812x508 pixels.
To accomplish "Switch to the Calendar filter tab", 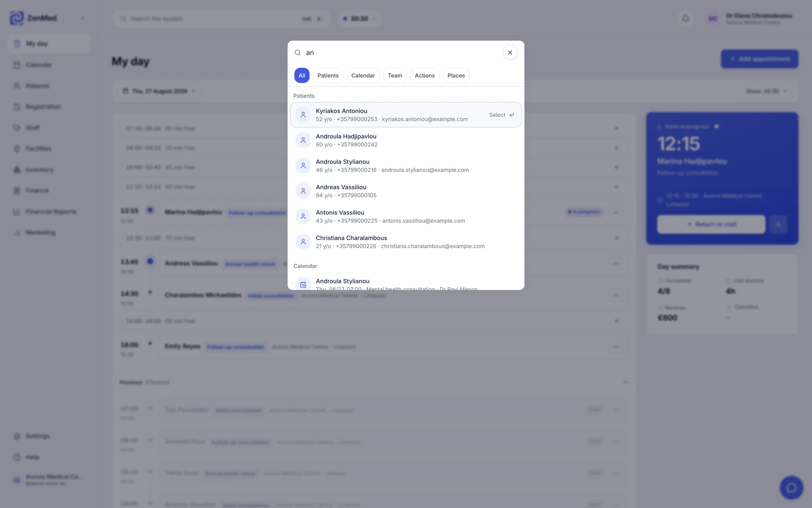I will tap(363, 75).
